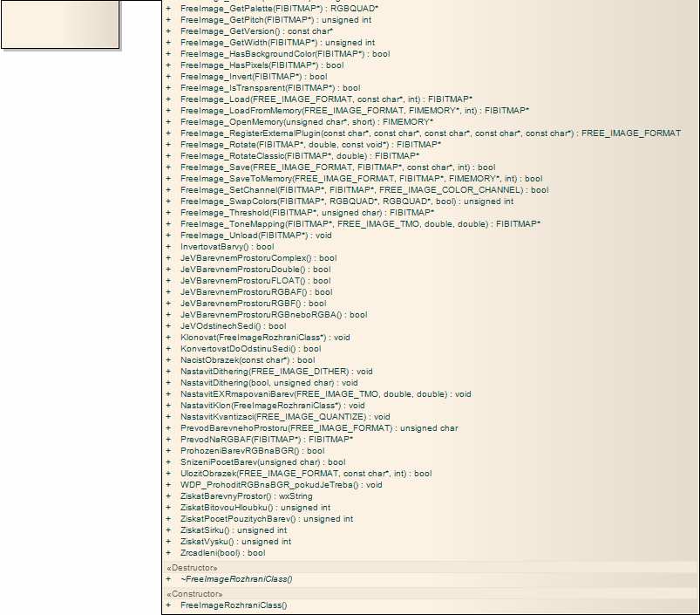Select the KonvertovatDoOdstinuSedi() row
The width and height of the screenshot is (700, 615).
pyautogui.click(x=251, y=349)
